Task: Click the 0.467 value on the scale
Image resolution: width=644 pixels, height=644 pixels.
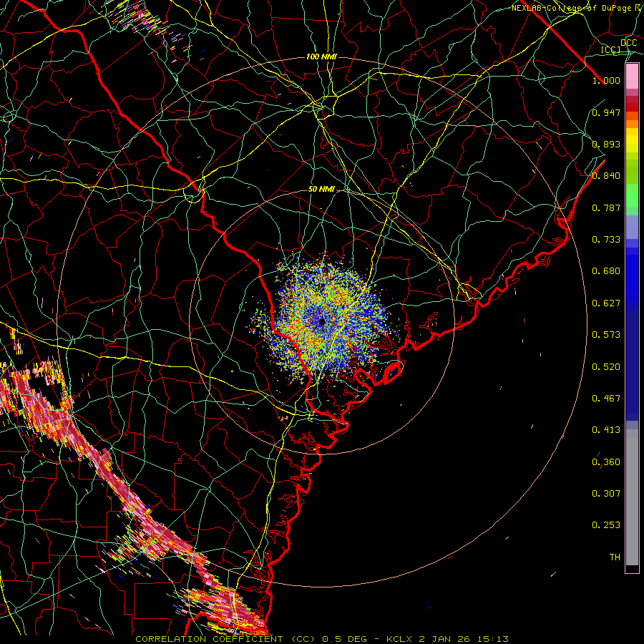Action: pos(606,398)
